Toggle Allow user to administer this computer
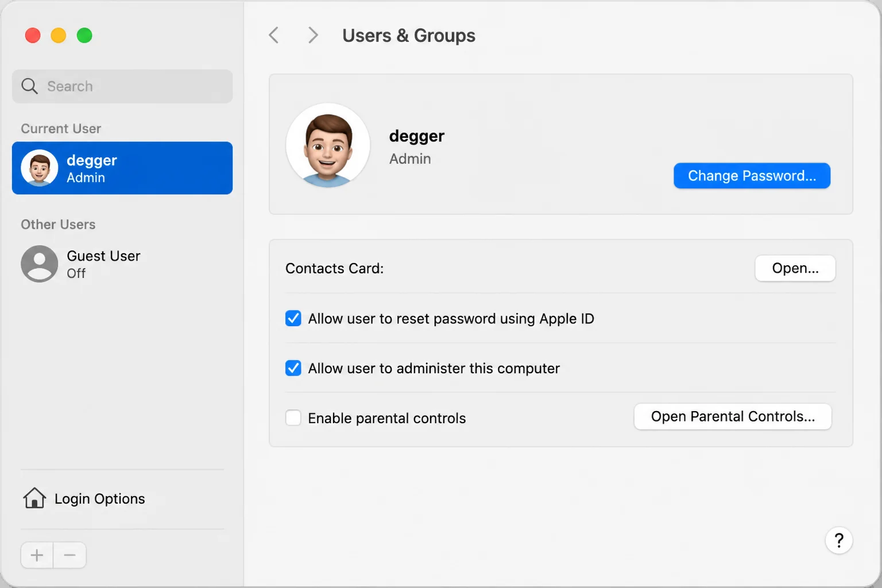Screen dimensions: 882x588 click(x=293, y=368)
